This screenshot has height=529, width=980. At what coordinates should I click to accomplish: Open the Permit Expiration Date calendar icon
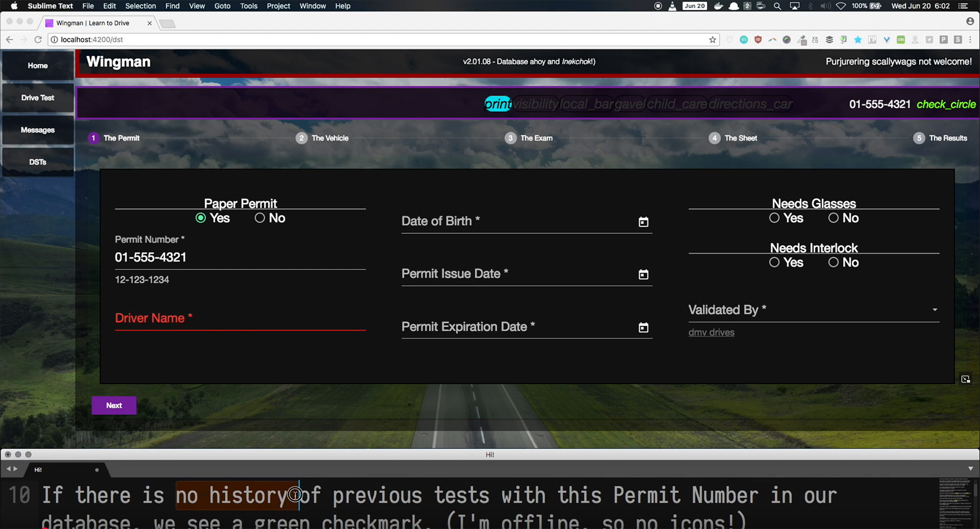pos(643,328)
